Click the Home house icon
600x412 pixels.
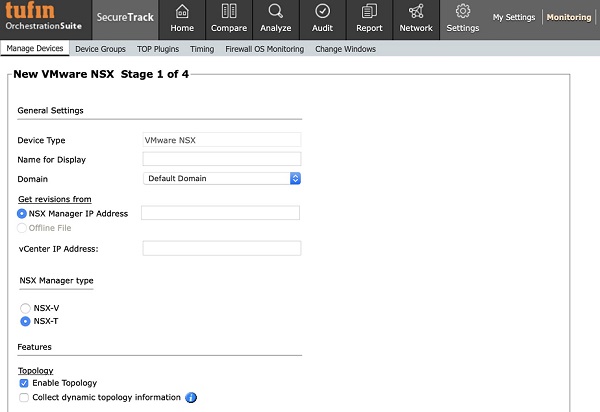click(182, 12)
